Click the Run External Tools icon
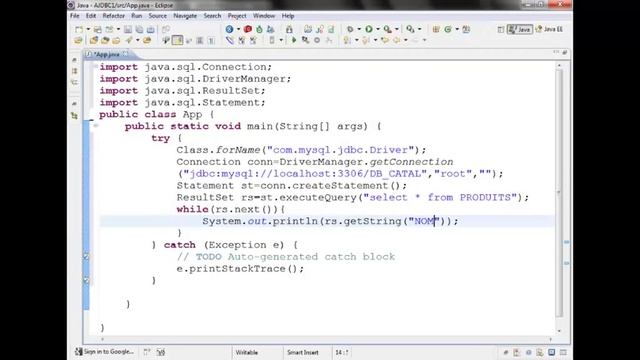 tap(387, 29)
